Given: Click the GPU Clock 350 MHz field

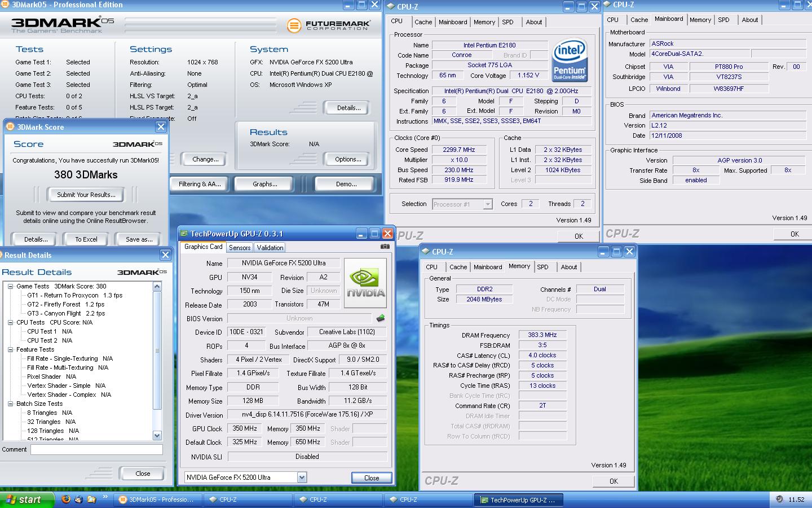Looking at the screenshot, I should pyautogui.click(x=245, y=428).
